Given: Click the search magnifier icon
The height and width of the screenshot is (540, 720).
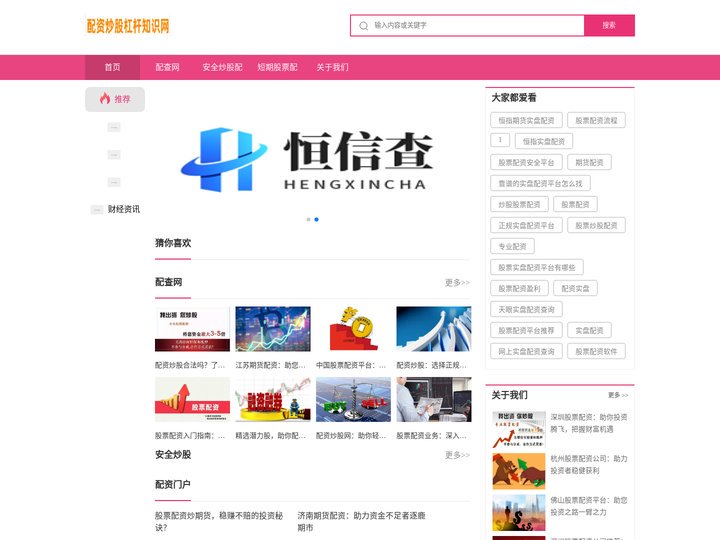Looking at the screenshot, I should tap(364, 26).
